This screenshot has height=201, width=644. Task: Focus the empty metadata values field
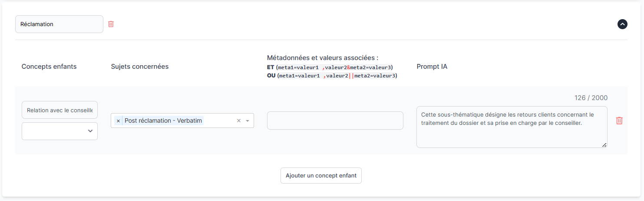[x=335, y=121]
